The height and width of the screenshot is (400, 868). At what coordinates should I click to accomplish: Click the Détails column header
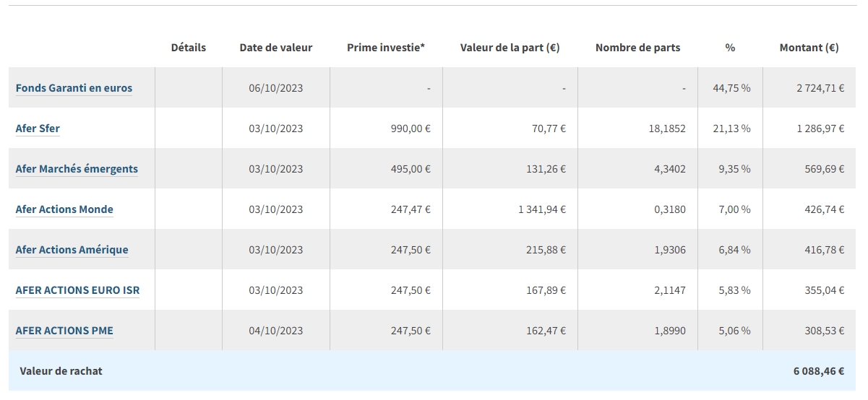189,48
